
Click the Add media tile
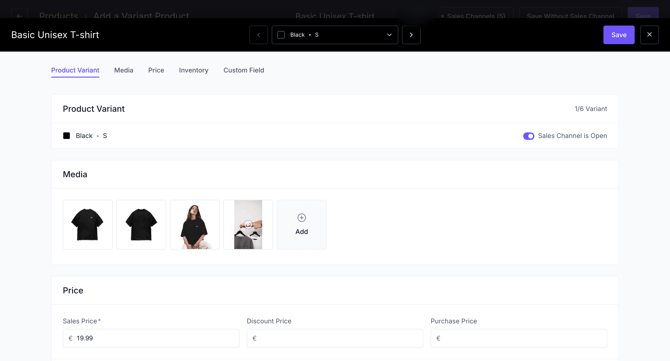(302, 225)
